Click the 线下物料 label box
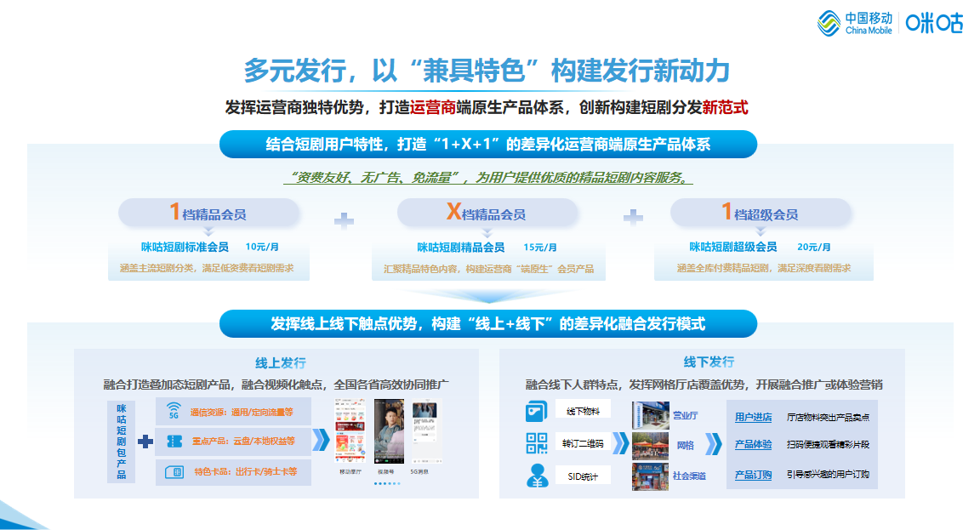980x530 pixels. tap(583, 411)
